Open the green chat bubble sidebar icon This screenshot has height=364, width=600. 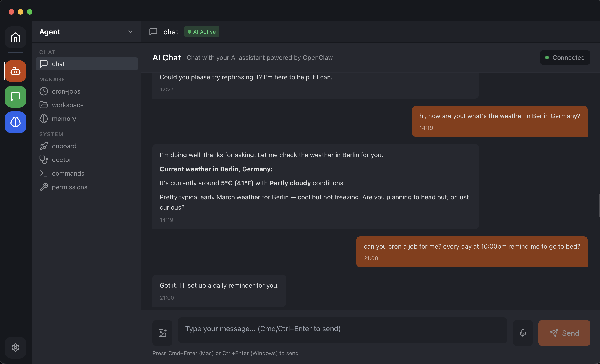[15, 97]
